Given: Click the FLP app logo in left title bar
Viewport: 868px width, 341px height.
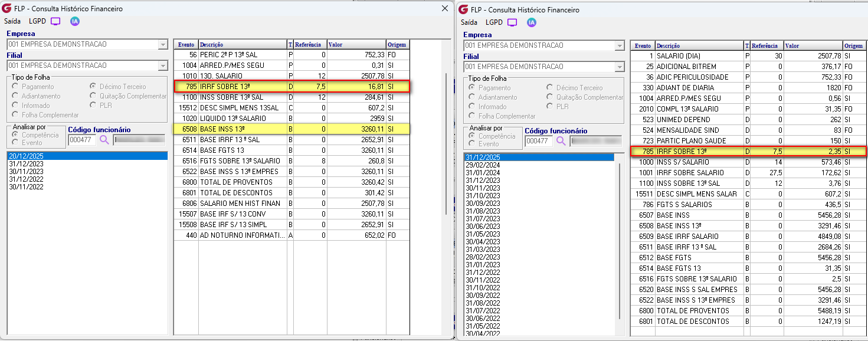Looking at the screenshot, I should (6, 8).
